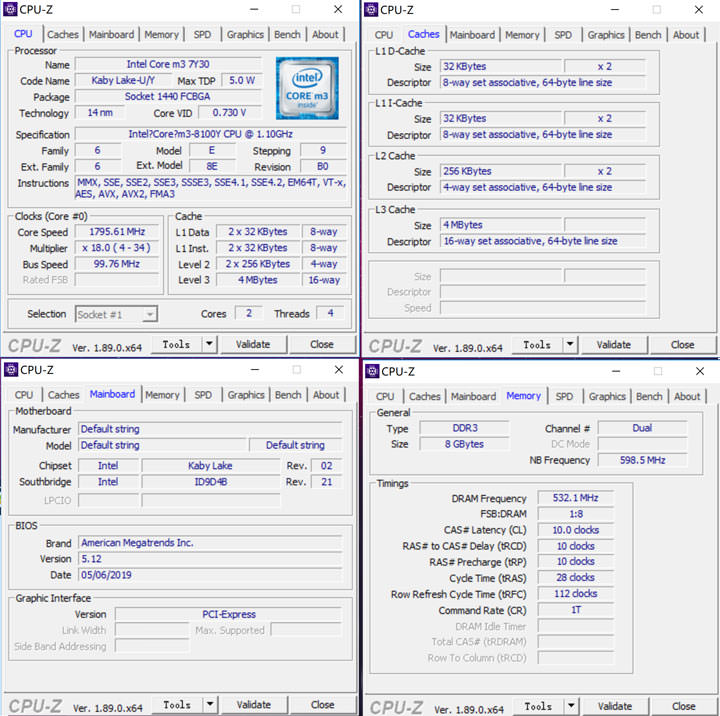Click Validate in the Caches window
The height and width of the screenshot is (716, 720).
click(614, 345)
